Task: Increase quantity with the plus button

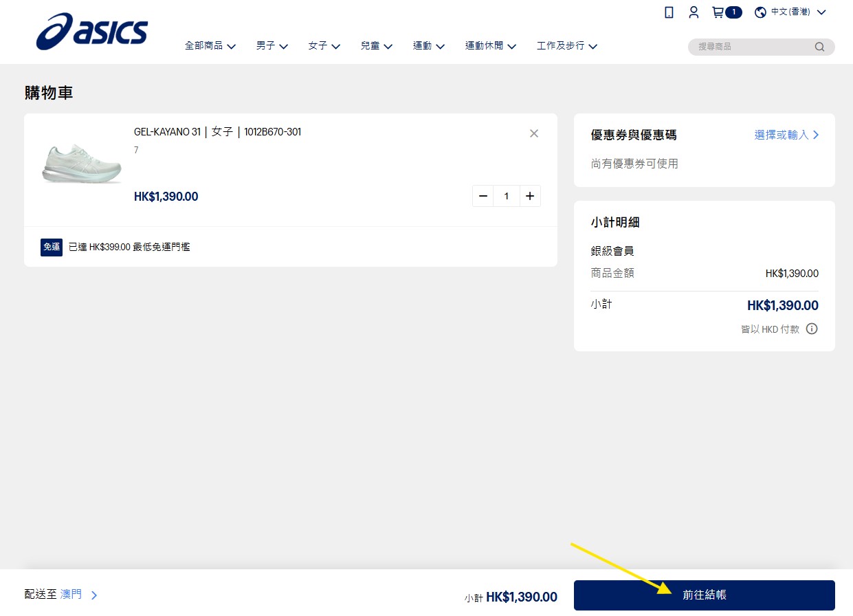Action: coord(530,196)
